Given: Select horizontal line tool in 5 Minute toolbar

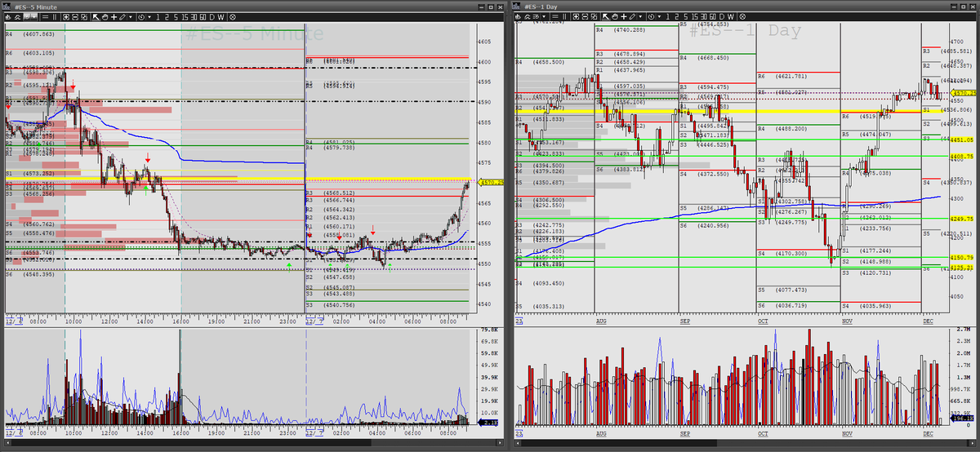Looking at the screenshot, I should (x=45, y=17).
